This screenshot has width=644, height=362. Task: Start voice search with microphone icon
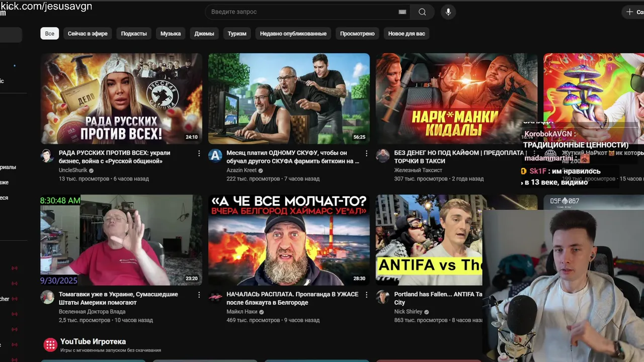coord(448,12)
